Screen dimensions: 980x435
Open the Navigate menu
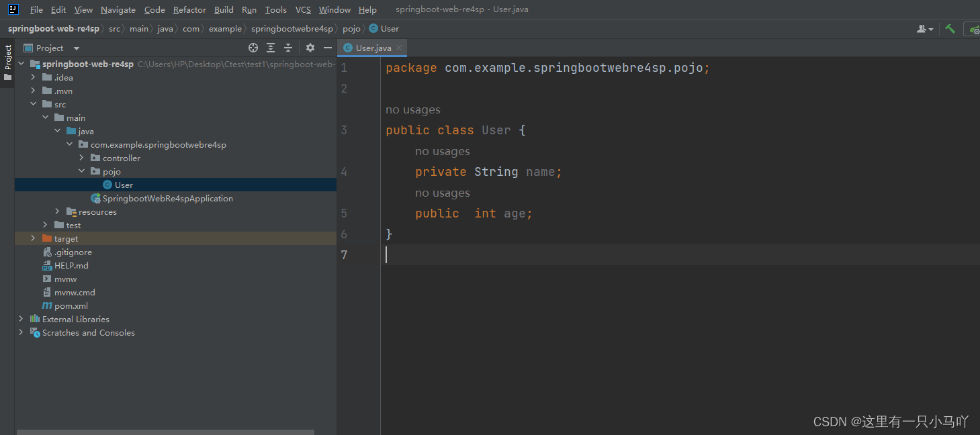click(x=118, y=9)
